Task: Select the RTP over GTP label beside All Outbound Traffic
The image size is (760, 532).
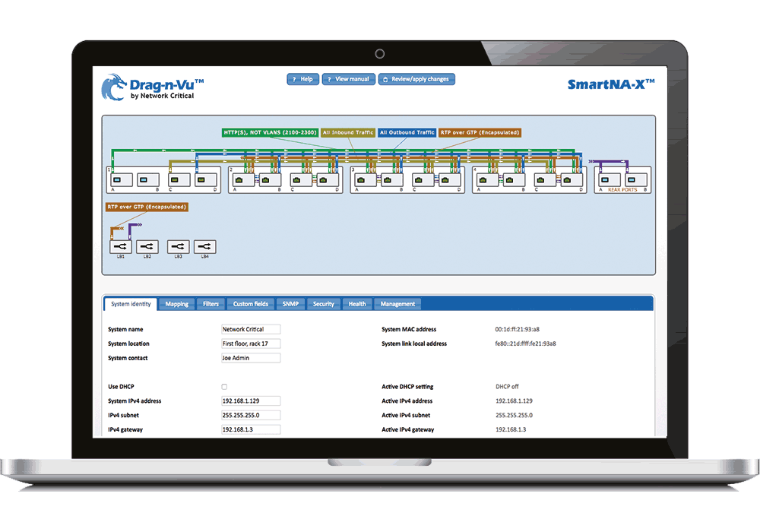Action: (480, 132)
